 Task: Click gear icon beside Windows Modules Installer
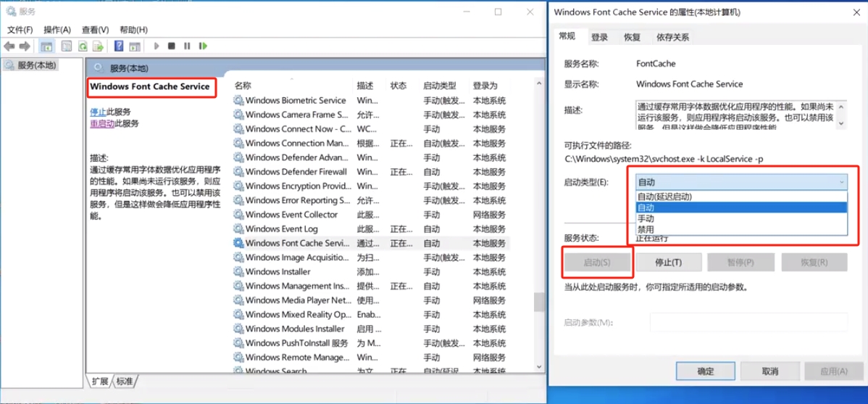pos(238,329)
